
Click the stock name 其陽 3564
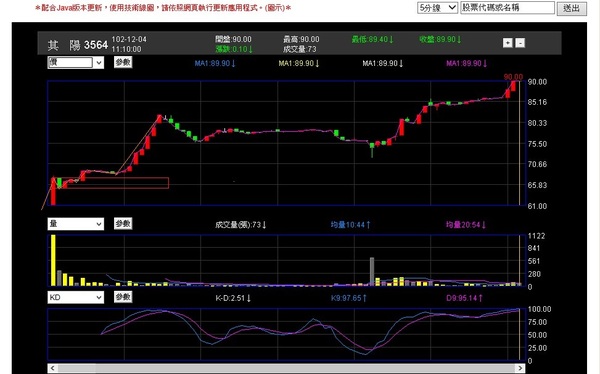click(x=78, y=45)
